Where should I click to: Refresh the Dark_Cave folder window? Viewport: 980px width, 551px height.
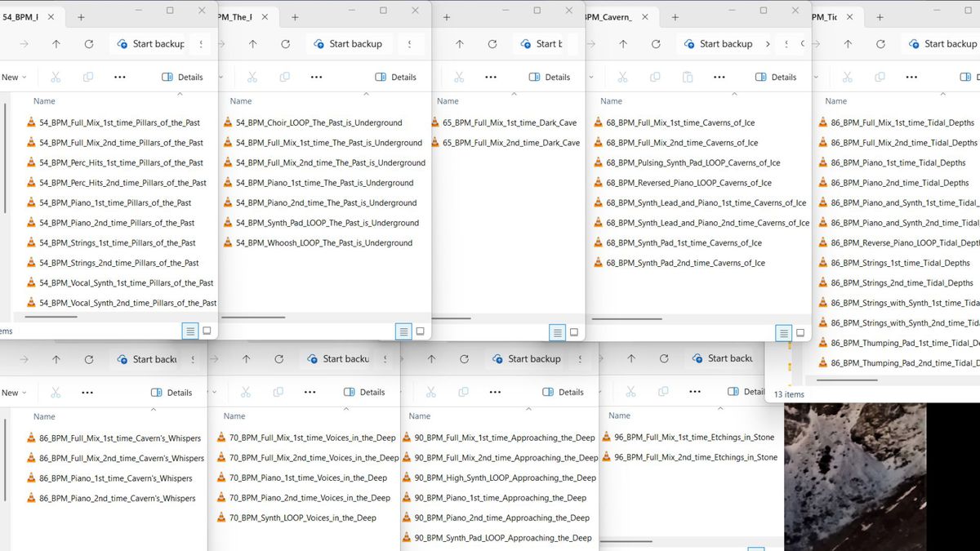coord(492,44)
